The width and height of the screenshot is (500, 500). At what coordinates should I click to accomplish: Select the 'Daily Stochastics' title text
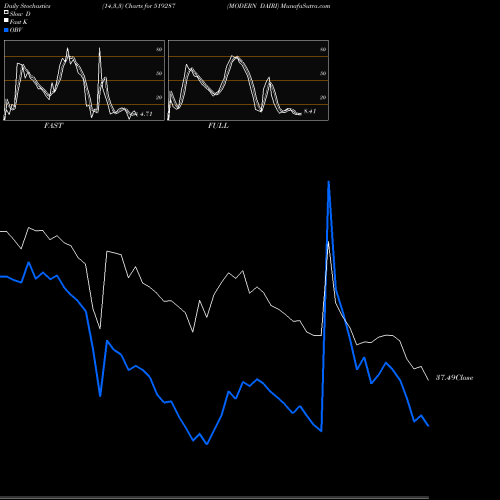tap(27, 6)
